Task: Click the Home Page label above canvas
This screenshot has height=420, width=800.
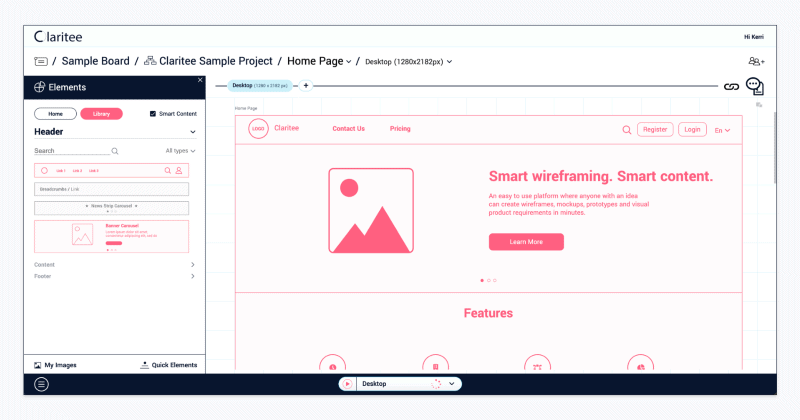Action: (246, 108)
